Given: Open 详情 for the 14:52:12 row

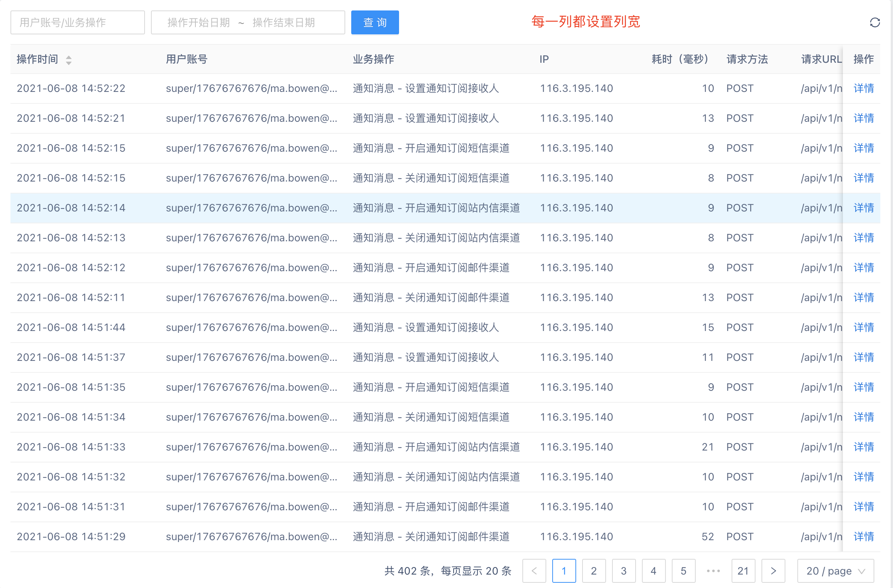Looking at the screenshot, I should click(863, 267).
